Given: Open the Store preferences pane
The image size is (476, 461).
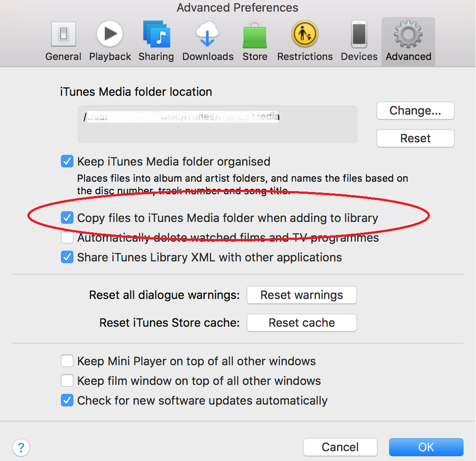Looking at the screenshot, I should 255,41.
